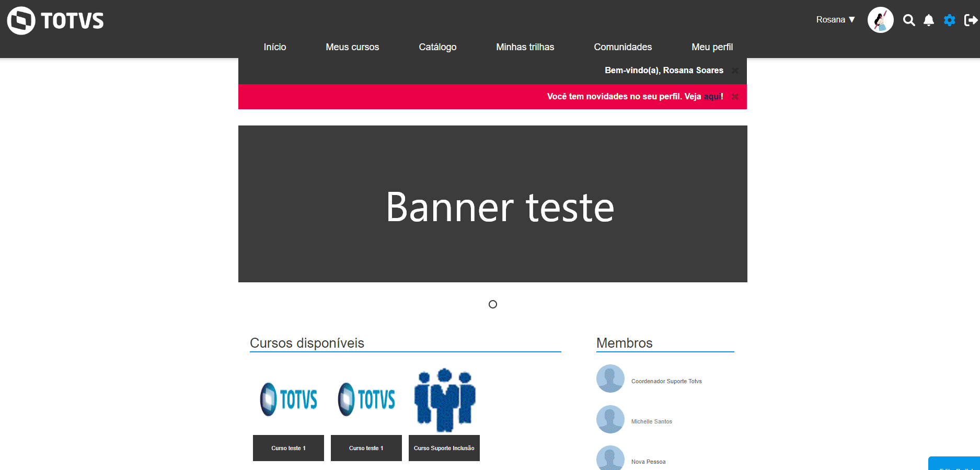Click Coordenador Suporte Totvs member name
This screenshot has width=980, height=470.
666,381
